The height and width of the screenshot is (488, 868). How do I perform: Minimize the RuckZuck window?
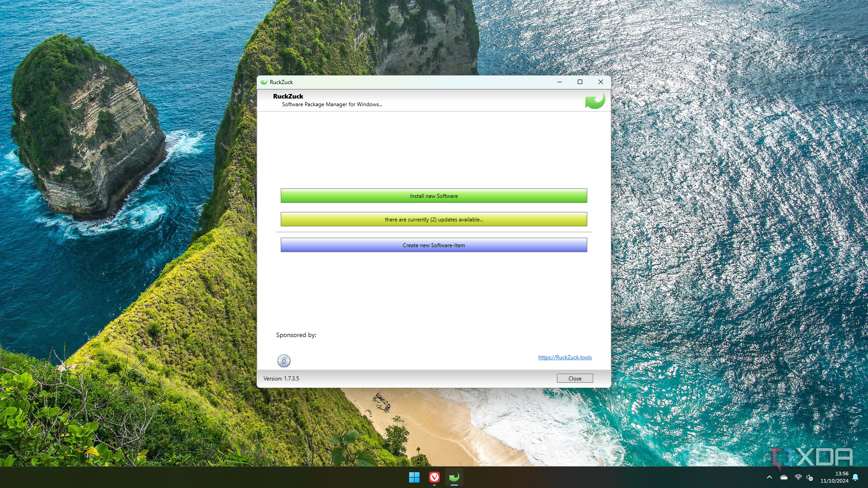[x=560, y=82]
